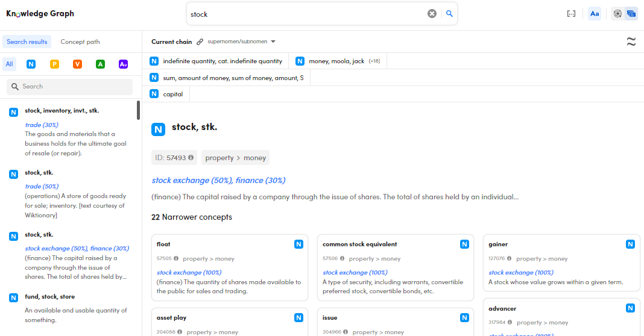Open the supernomen/subnomen chain dropdown

[x=241, y=42]
